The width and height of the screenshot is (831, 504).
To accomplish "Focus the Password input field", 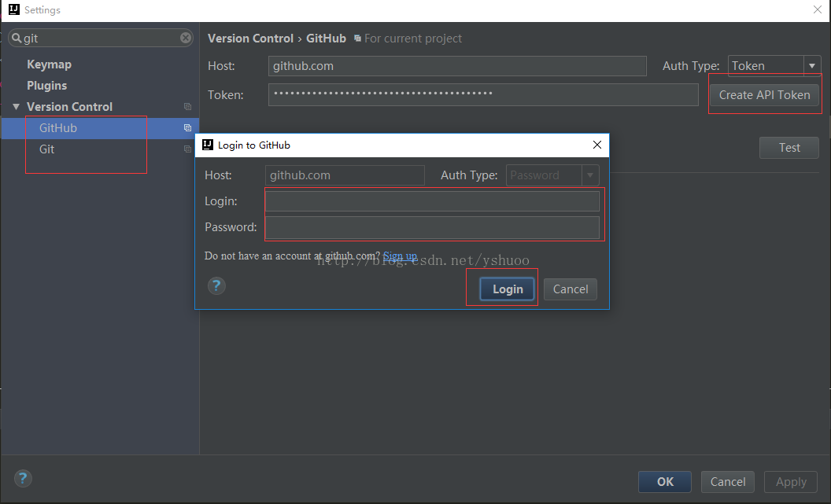I will [432, 227].
